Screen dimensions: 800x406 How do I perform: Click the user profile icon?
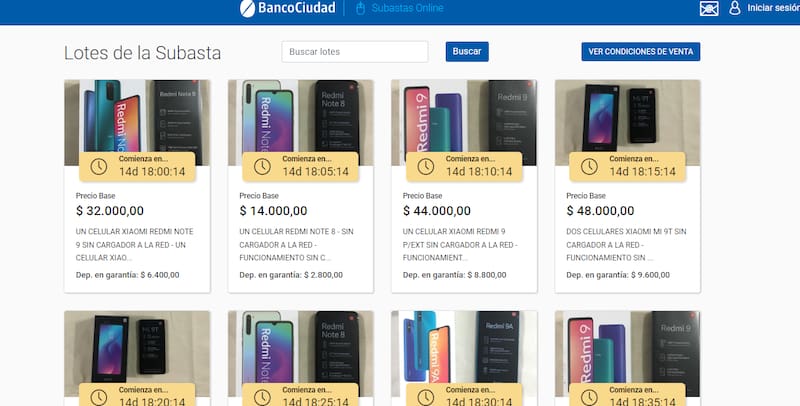click(735, 9)
